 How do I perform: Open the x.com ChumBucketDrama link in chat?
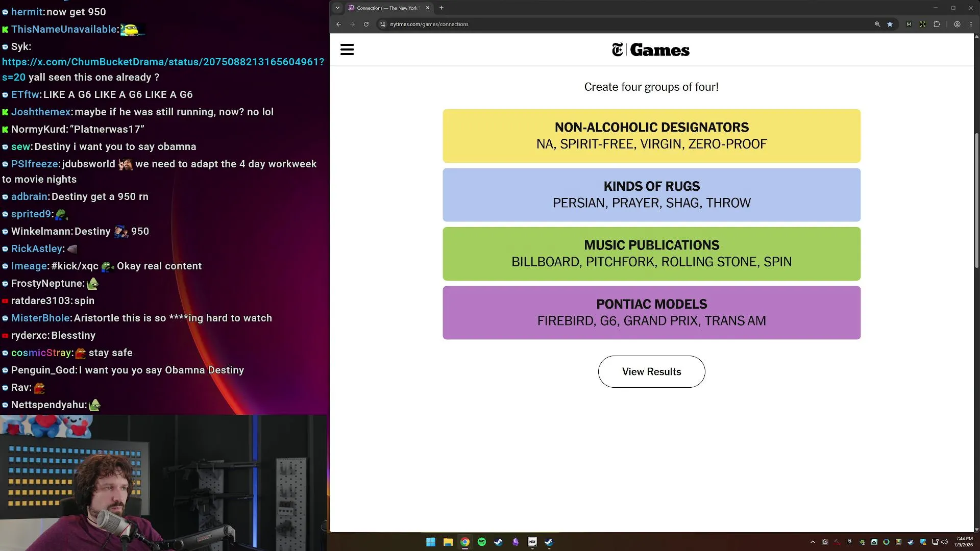click(x=163, y=69)
